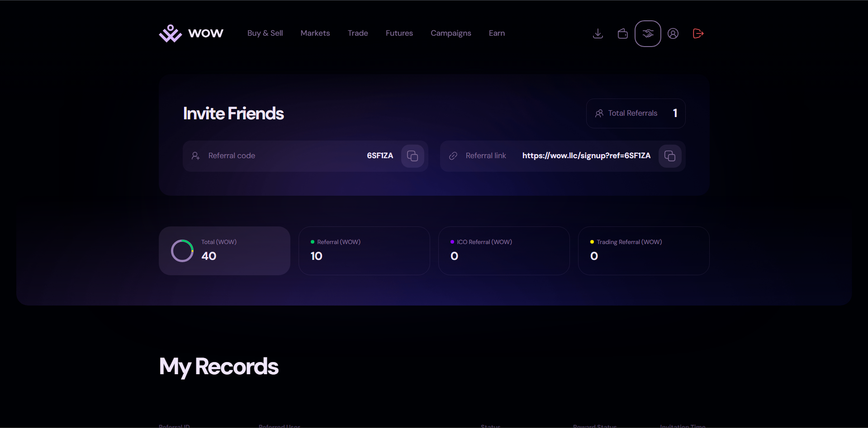Click the donut chart in Total (WOW) card
The height and width of the screenshot is (428, 868).
coord(182,250)
